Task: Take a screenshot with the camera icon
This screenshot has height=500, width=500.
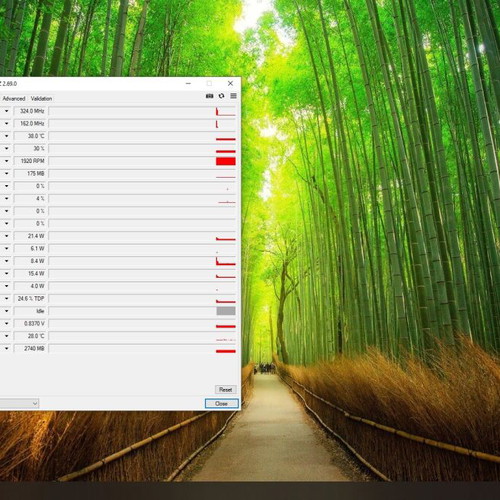Action: coord(209,96)
